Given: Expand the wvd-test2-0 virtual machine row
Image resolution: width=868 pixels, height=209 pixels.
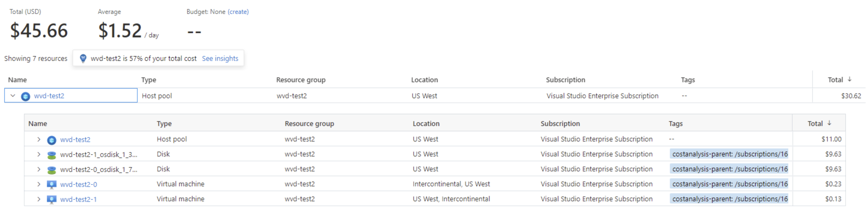Looking at the screenshot, I should (x=39, y=184).
